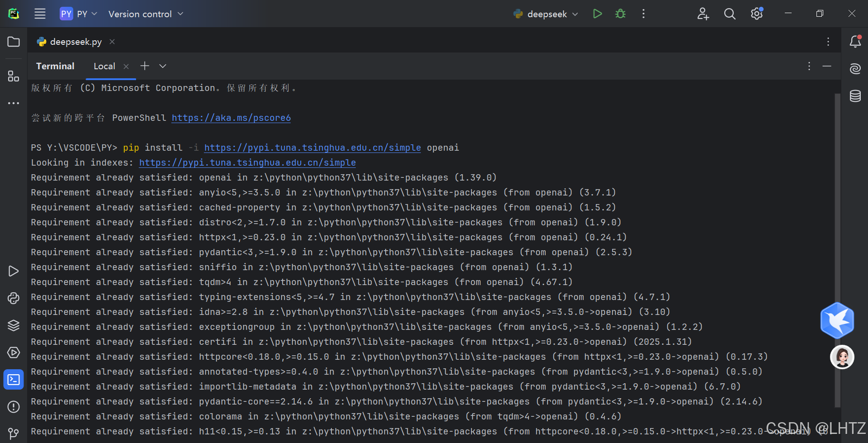The width and height of the screenshot is (868, 443).
Task: Run the deepseek configuration
Action: [597, 14]
